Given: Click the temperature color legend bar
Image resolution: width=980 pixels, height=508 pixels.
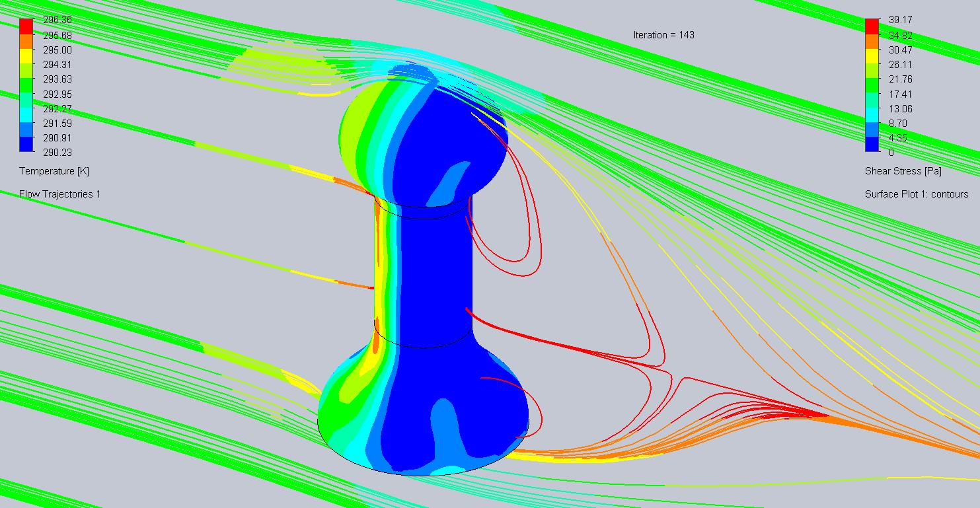Looking at the screenshot, I should (26, 86).
